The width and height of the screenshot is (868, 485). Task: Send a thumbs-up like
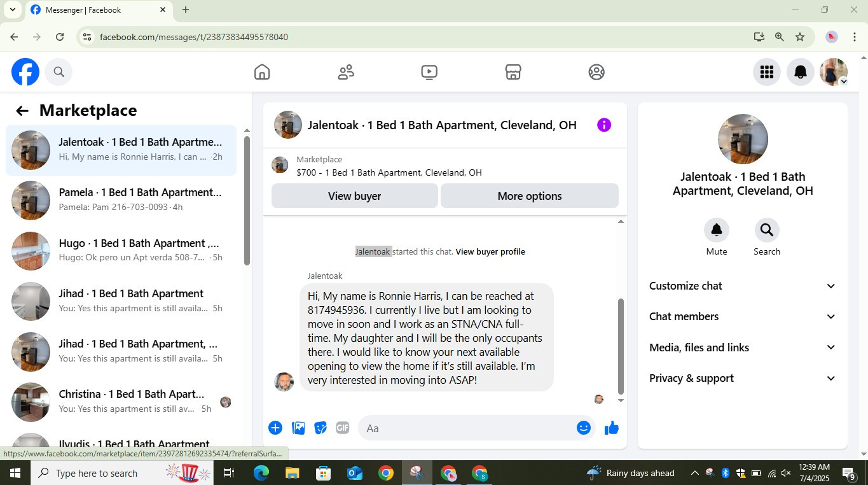612,428
